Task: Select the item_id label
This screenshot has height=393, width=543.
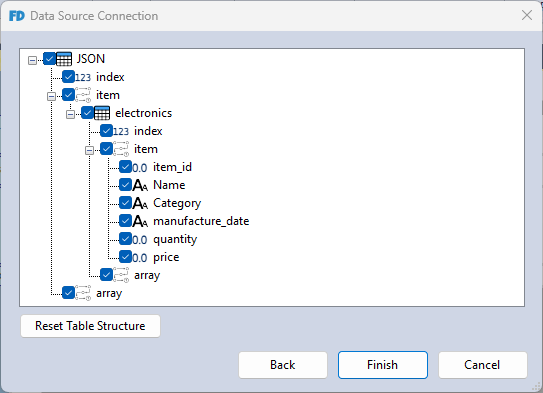Action: pyautogui.click(x=172, y=167)
